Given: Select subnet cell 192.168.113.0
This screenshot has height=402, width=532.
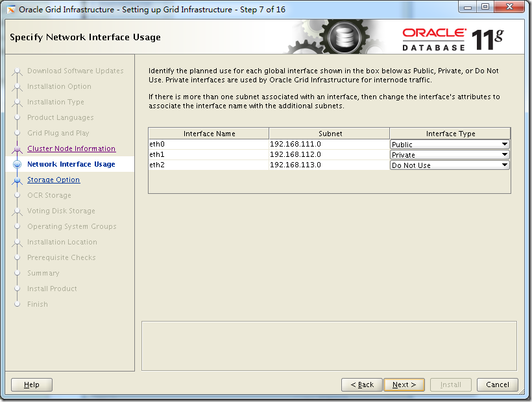Looking at the screenshot, I should point(329,165).
